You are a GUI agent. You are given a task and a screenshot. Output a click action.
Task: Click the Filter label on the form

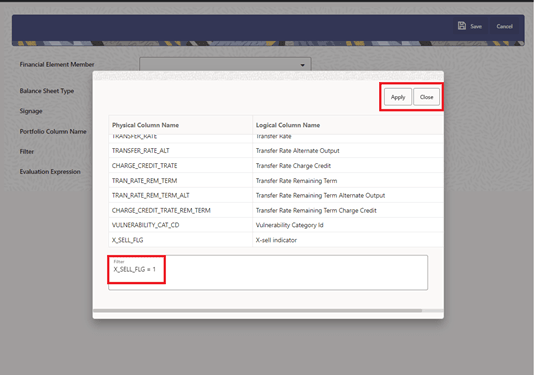[27, 151]
